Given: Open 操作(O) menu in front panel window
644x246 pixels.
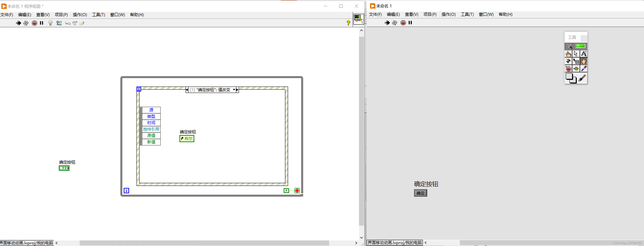Looking at the screenshot, I should coord(448,14).
